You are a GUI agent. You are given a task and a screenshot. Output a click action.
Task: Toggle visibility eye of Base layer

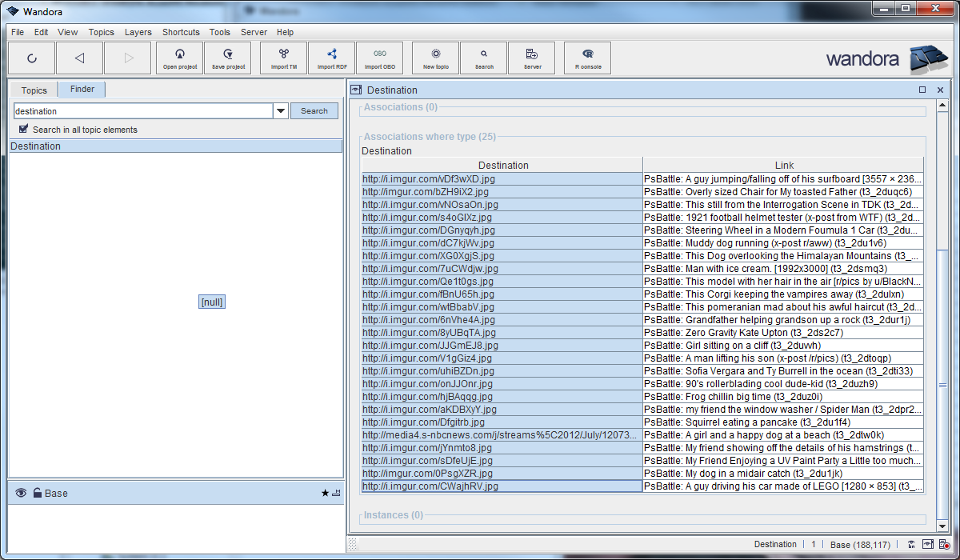coord(21,494)
